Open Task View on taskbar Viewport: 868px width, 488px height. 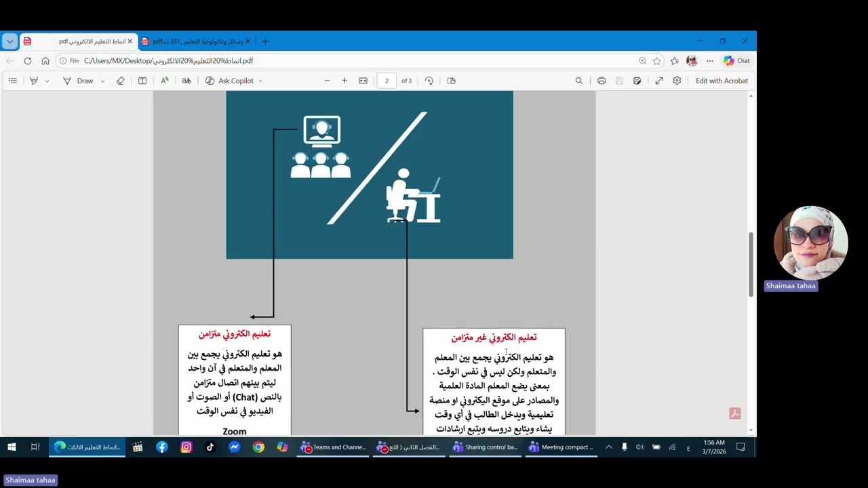coord(35,447)
